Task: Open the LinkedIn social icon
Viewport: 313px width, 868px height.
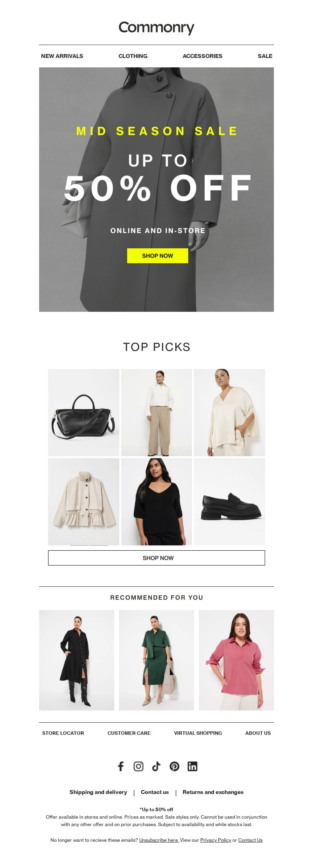Action: tap(192, 766)
